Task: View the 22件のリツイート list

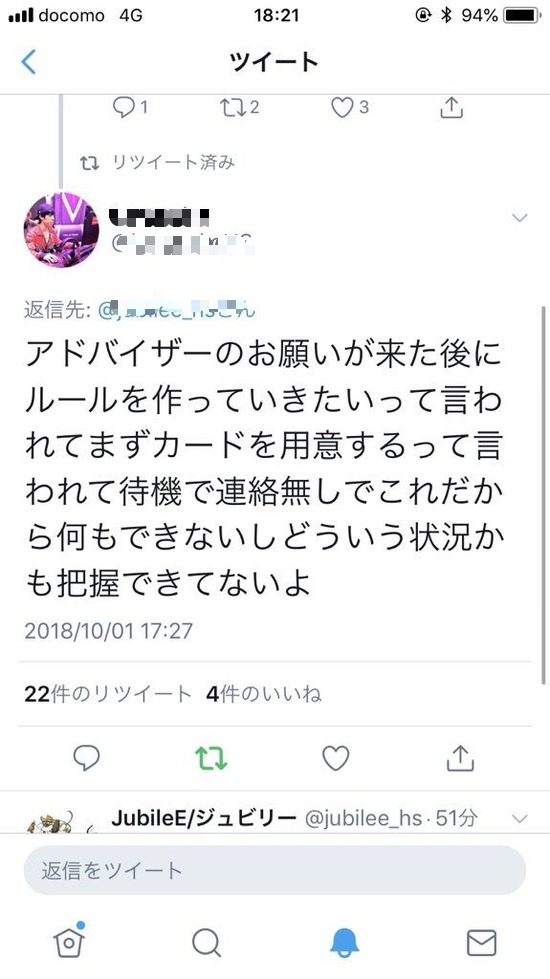Action: [107, 694]
